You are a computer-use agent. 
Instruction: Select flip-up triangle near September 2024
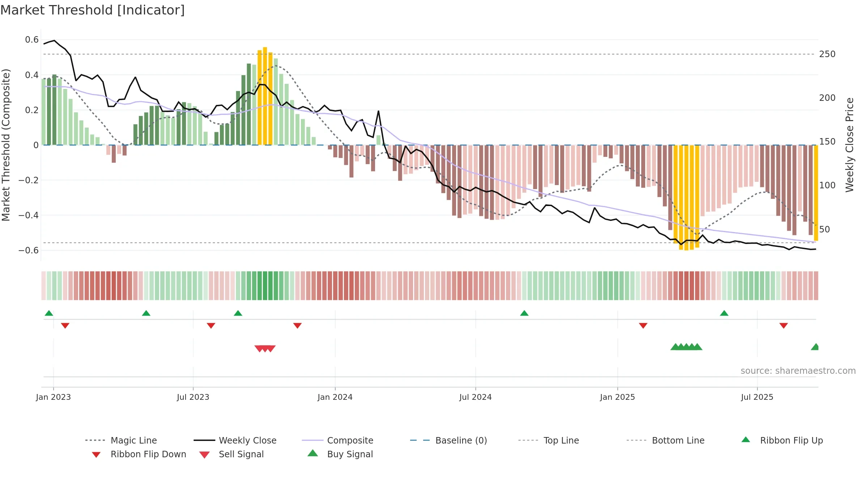point(524,313)
